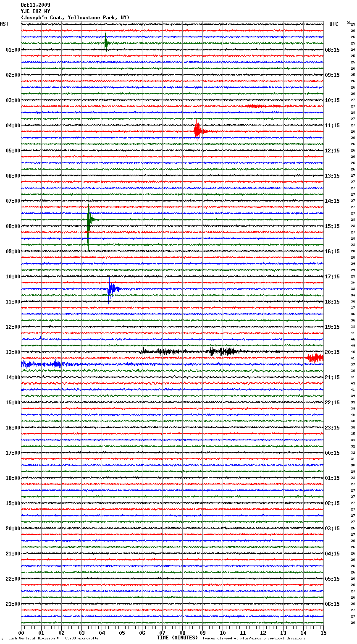Select the 14:00 MST row label
The height and width of the screenshot is (644, 357).
coord(13,377)
